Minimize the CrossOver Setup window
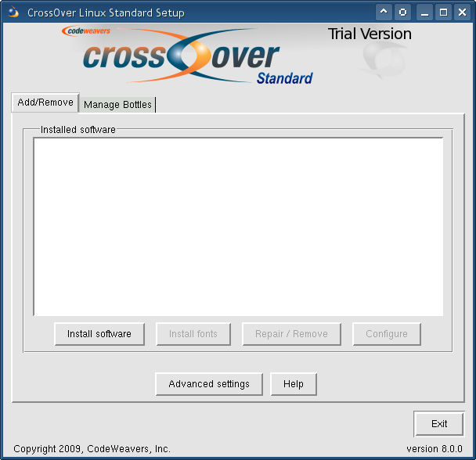This screenshot has height=460, width=476. coord(424,13)
